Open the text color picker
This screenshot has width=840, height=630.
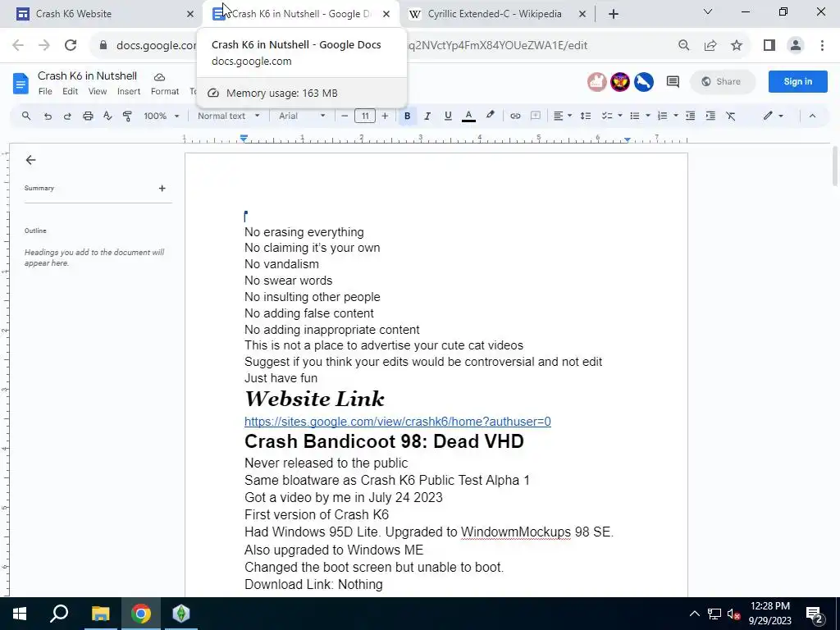coord(468,116)
